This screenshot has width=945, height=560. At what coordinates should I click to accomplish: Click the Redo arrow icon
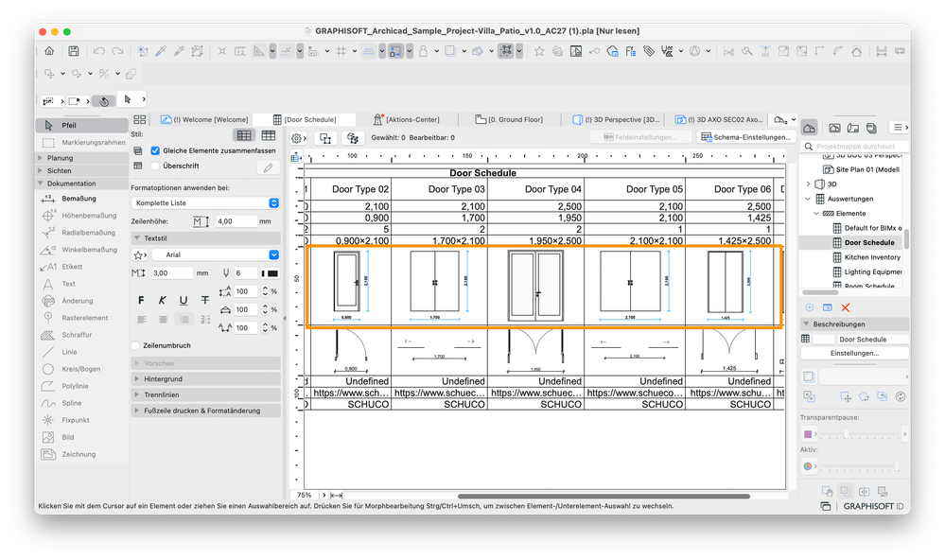117,51
